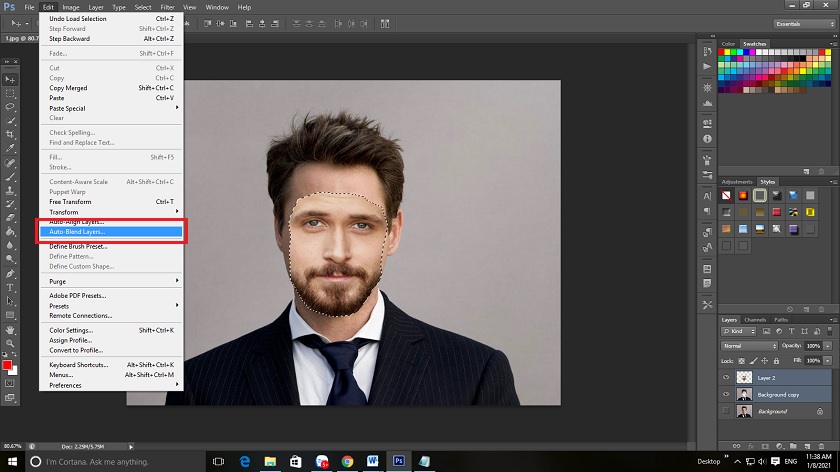Select the Move tool in toolbox
Screen dimensions: 840x472
click(10, 79)
